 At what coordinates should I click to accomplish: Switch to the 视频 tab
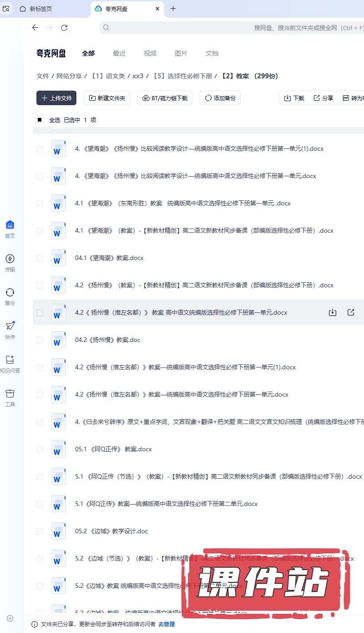click(150, 53)
